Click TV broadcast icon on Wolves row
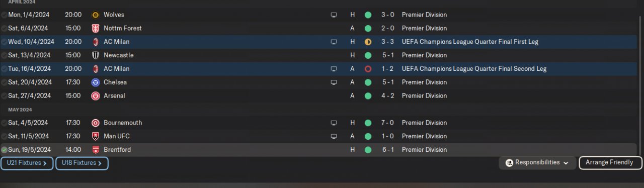644x188 pixels. click(334, 15)
